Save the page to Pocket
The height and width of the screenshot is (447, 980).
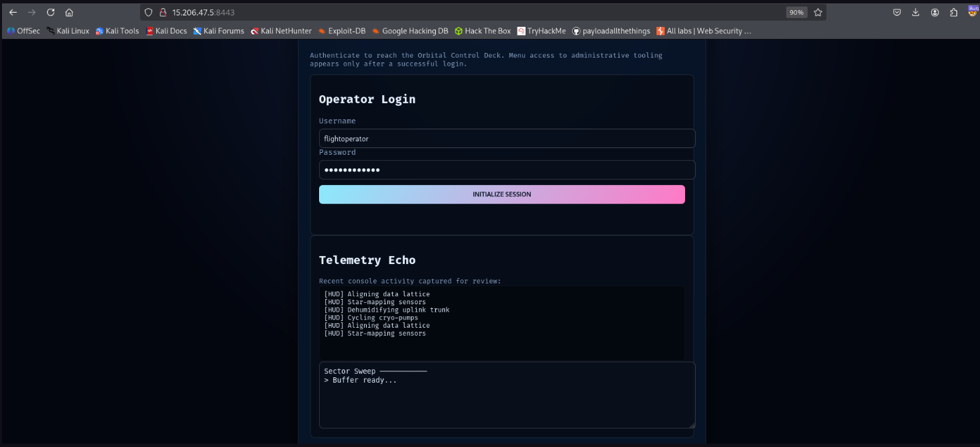coord(897,11)
